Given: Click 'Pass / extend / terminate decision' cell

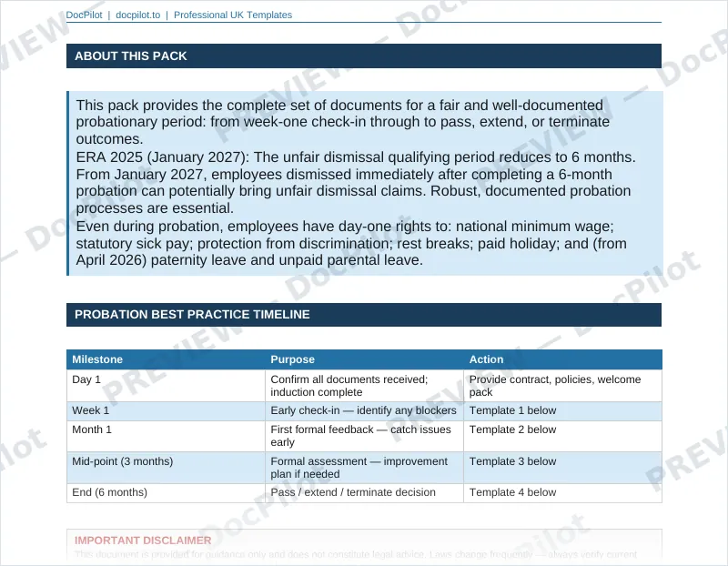Looking at the screenshot, I should [x=364, y=492].
